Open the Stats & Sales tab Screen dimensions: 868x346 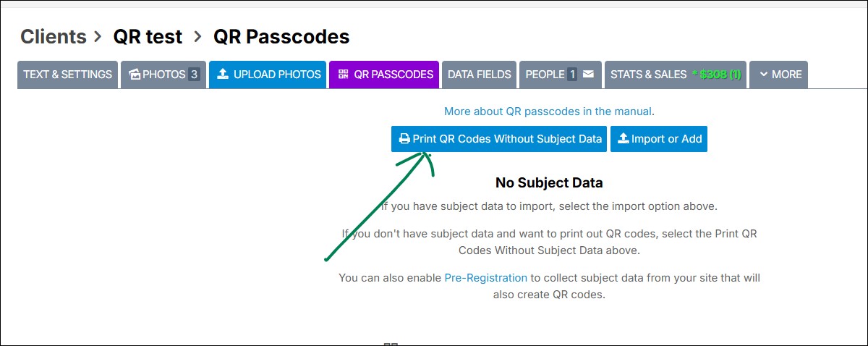(x=648, y=75)
